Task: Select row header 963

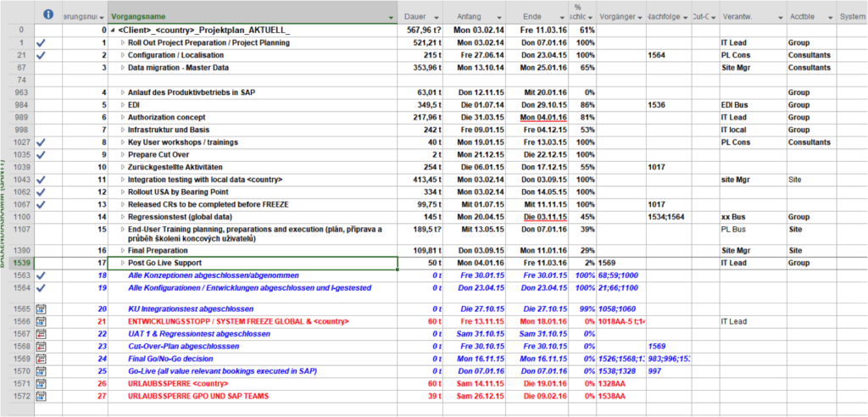Action: tap(21, 92)
